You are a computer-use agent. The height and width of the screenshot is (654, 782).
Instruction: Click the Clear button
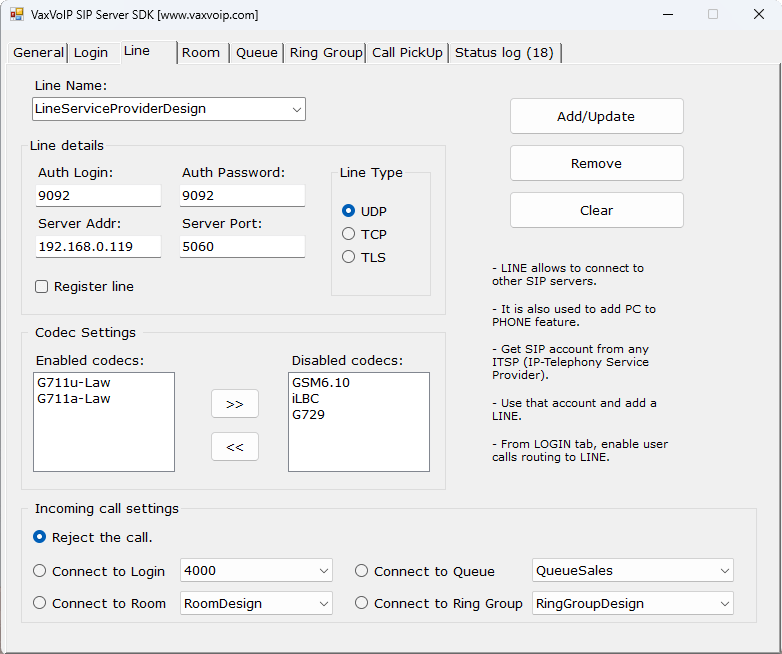point(596,210)
